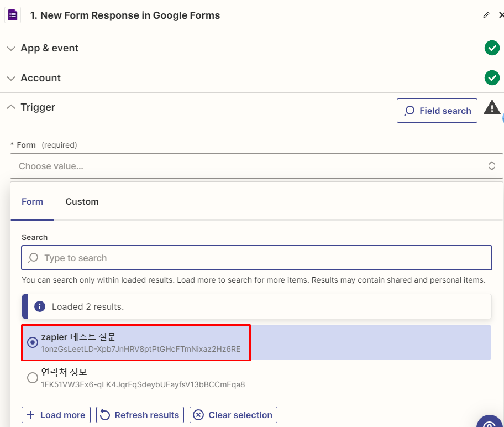Click the green check next to Account
This screenshot has height=427, width=504.
tap(492, 78)
